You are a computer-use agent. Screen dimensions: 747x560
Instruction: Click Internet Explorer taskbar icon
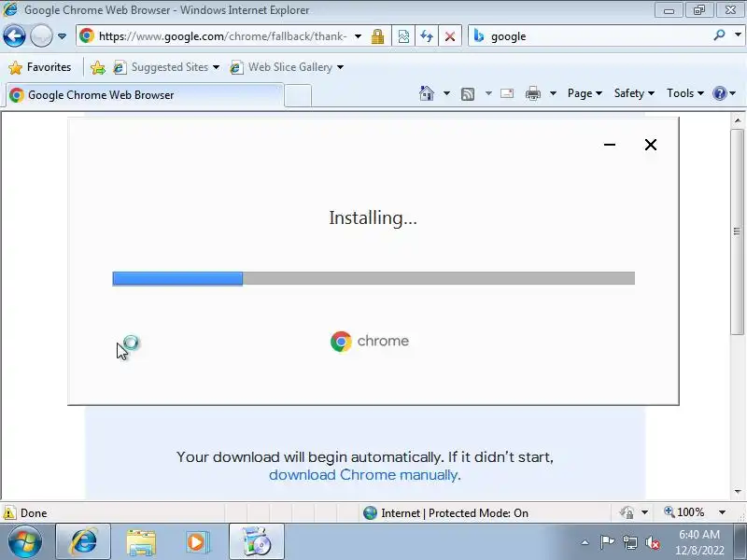83,542
